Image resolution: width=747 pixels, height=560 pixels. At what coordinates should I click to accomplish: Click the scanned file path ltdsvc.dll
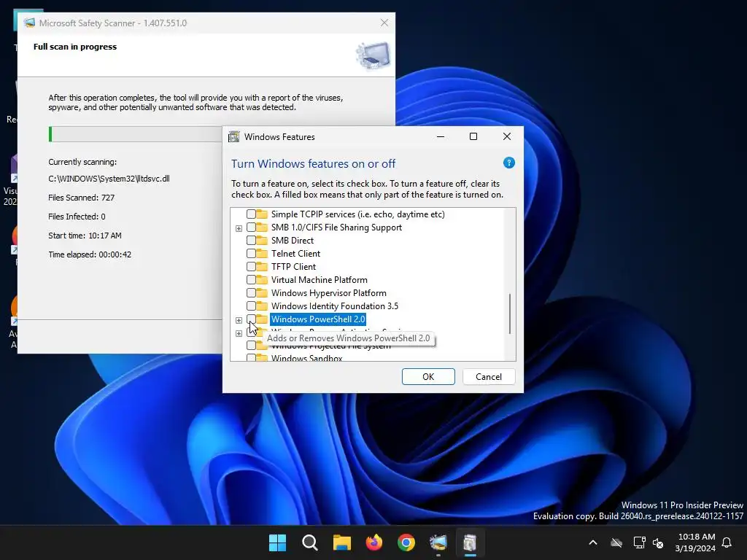tap(109, 179)
